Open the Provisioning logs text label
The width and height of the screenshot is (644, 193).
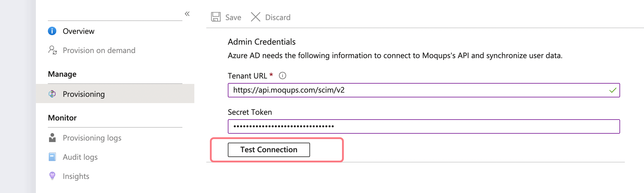[92, 138]
